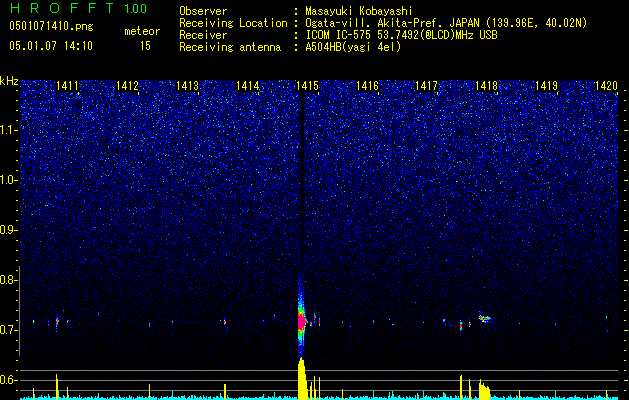
Task: Click the yellow power peak cluster near 1418
Action: tap(484, 390)
